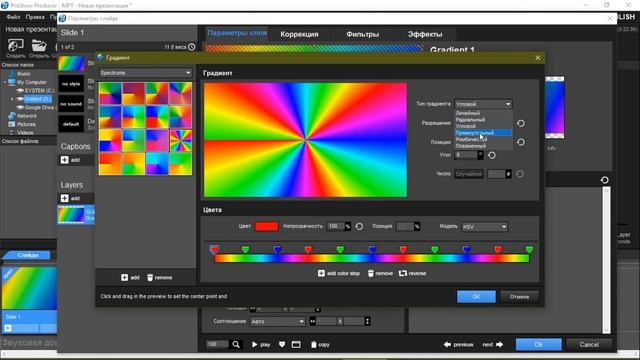
Task: Select the starburst rainbow preset thumbnail
Action: click(x=180, y=140)
